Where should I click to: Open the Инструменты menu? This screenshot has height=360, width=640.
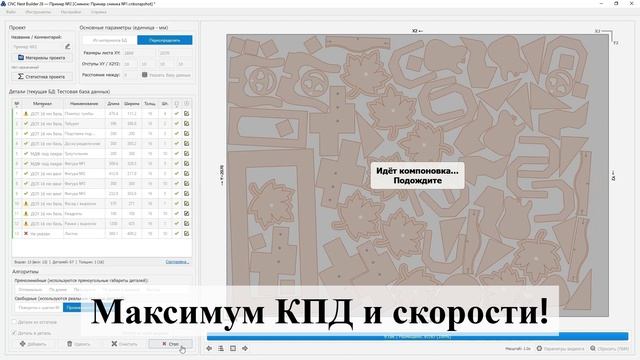tap(38, 12)
